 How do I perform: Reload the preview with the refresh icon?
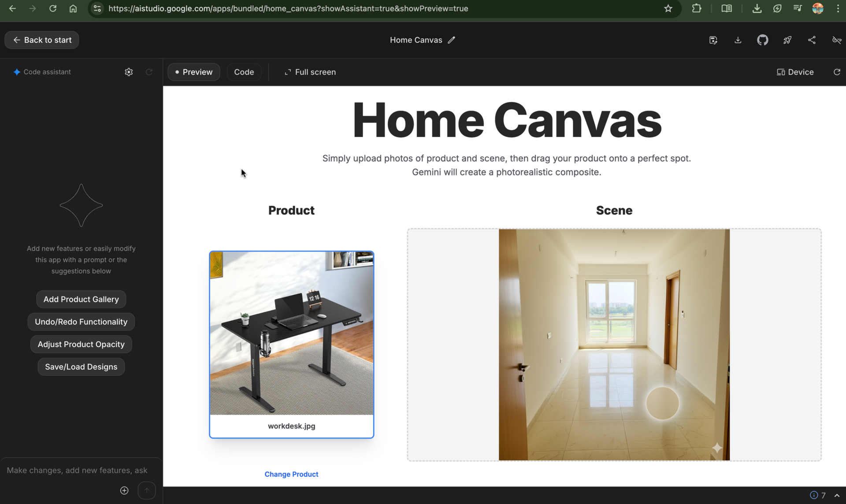[x=836, y=72]
